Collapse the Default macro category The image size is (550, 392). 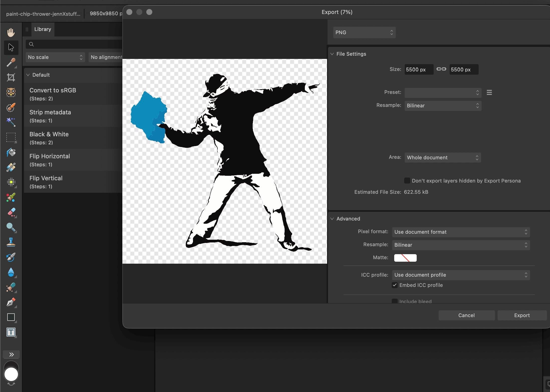pyautogui.click(x=28, y=75)
